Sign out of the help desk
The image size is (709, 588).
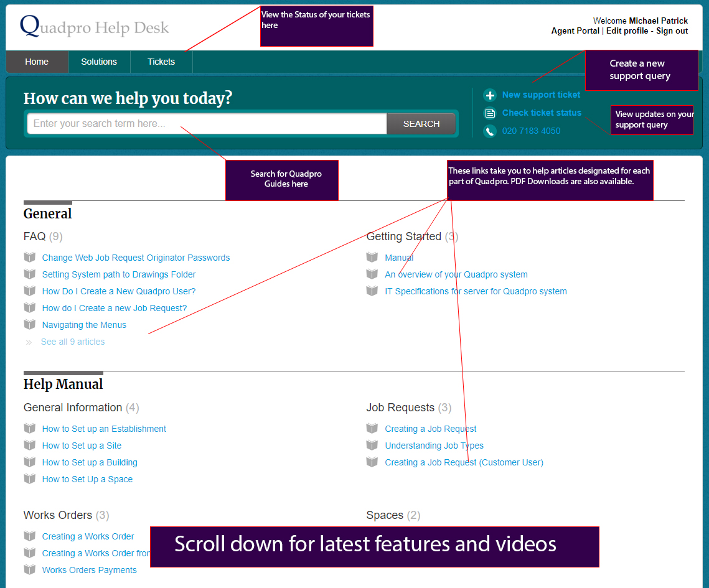coord(672,30)
